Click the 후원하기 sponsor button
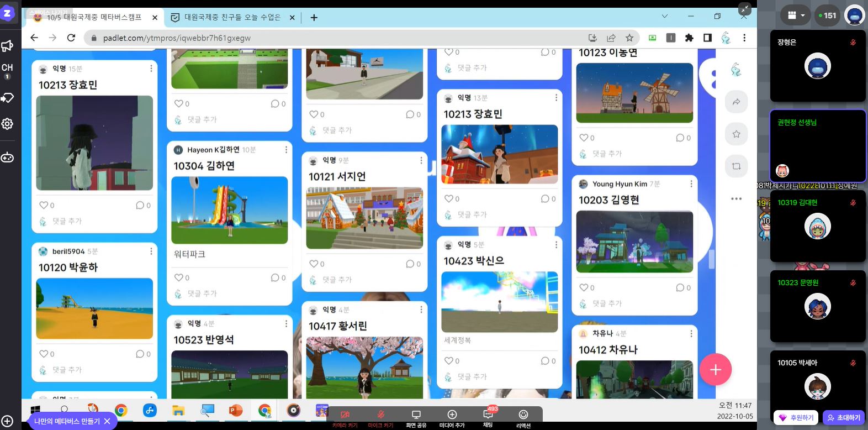 (796, 418)
